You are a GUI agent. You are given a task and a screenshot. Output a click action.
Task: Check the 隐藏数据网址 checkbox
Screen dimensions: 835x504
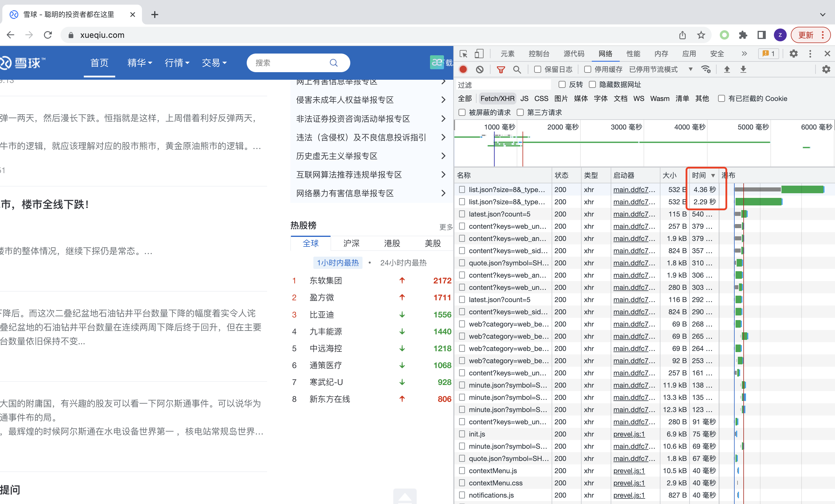[x=592, y=84]
